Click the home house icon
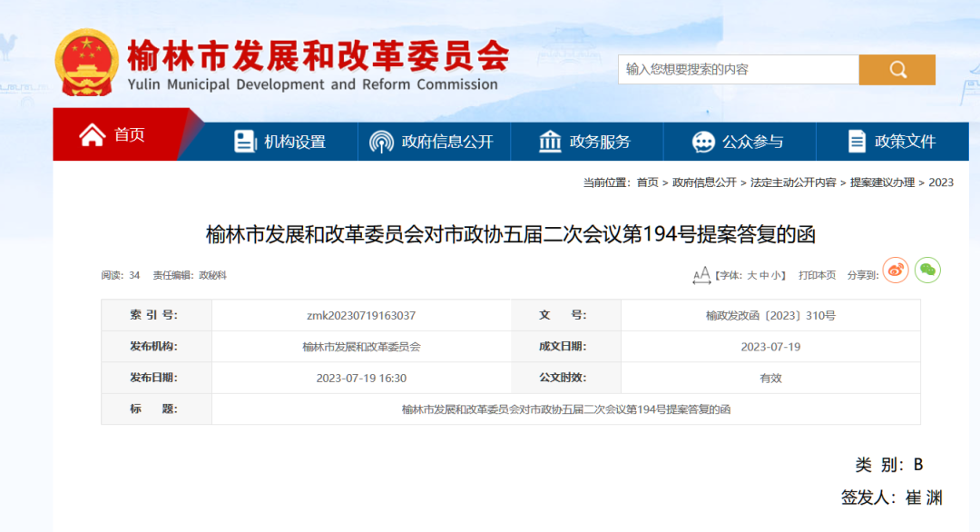The image size is (980, 532). tap(92, 134)
